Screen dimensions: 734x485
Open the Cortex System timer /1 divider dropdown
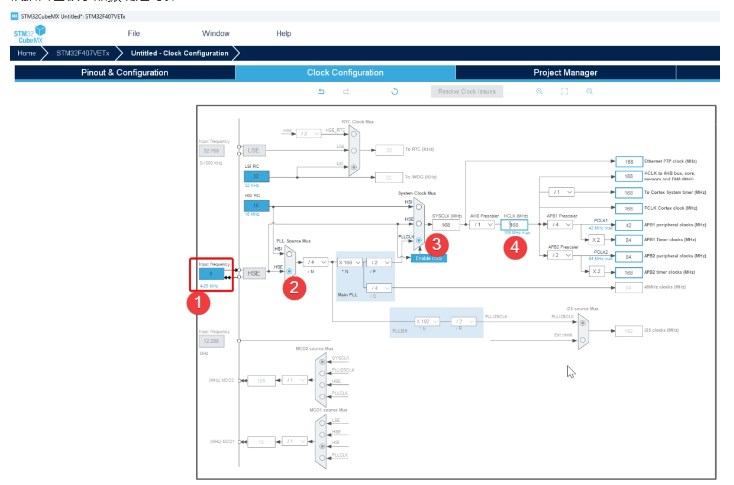561,192
